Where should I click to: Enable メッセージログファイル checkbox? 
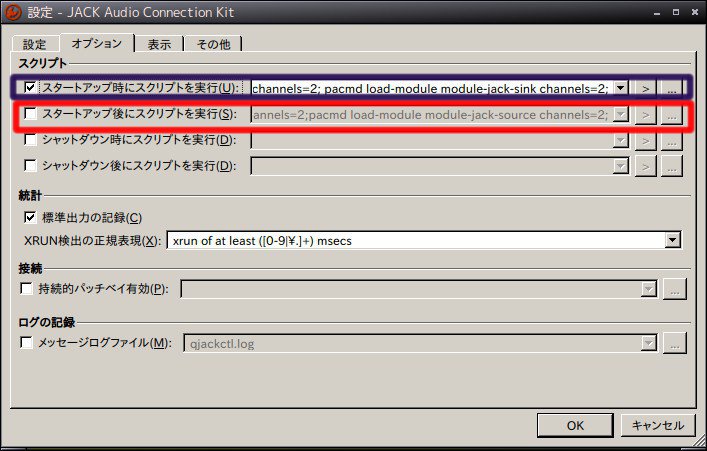[x=27, y=343]
